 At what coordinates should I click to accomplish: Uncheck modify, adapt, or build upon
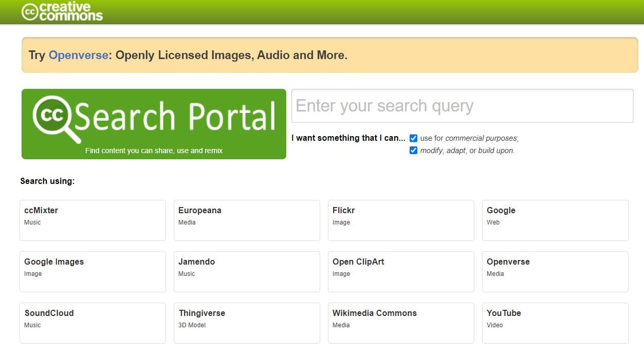pyautogui.click(x=413, y=151)
